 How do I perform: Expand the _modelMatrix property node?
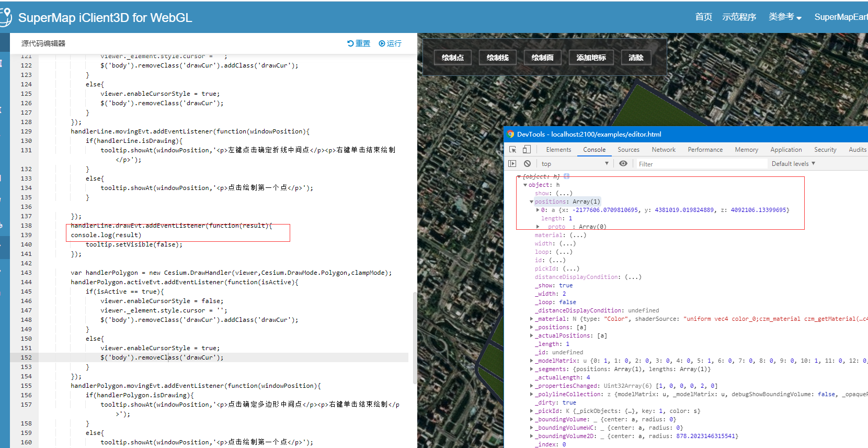[x=531, y=361]
